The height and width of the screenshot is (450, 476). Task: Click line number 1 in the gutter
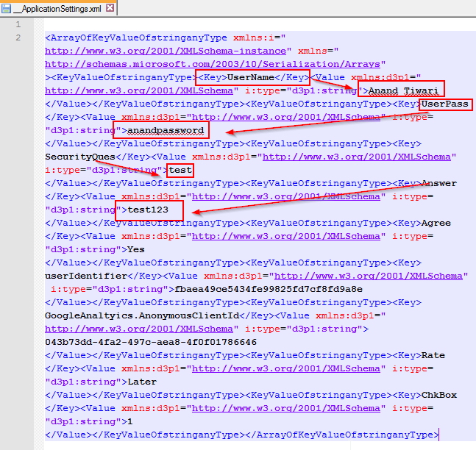tap(18, 24)
